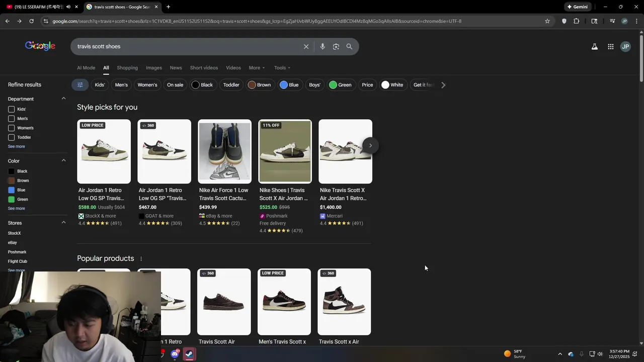The image size is (644, 362).
Task: Open the Gemini button in Chrome
Action: coord(578,7)
